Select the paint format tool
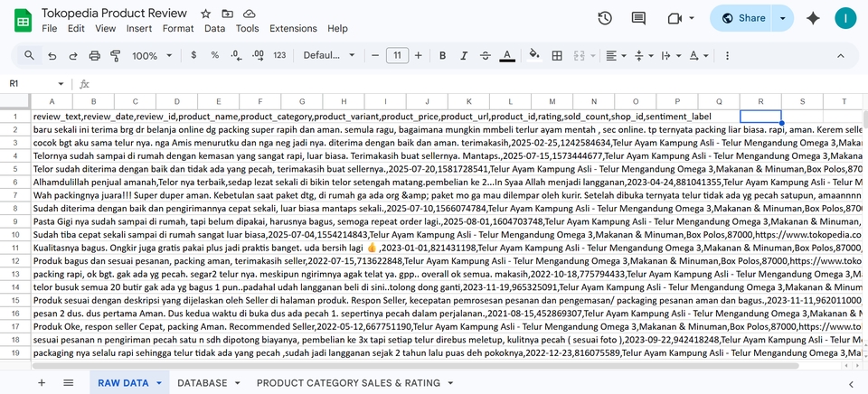The image size is (868, 394). point(115,55)
